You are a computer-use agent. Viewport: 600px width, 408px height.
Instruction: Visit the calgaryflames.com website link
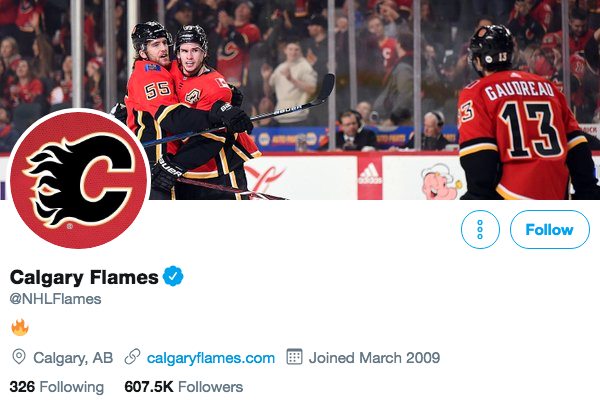tap(211, 358)
